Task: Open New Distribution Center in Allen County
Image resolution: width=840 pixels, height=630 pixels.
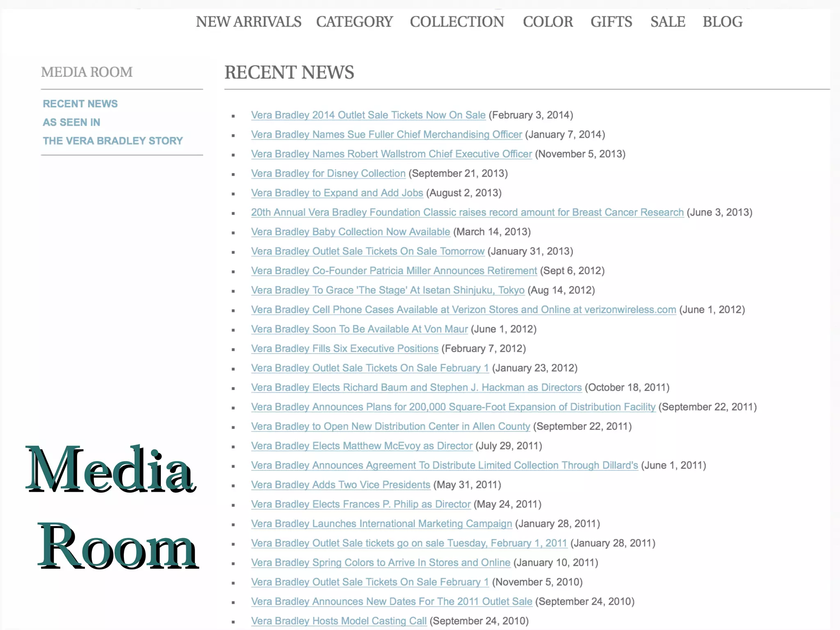Action: 390,427
